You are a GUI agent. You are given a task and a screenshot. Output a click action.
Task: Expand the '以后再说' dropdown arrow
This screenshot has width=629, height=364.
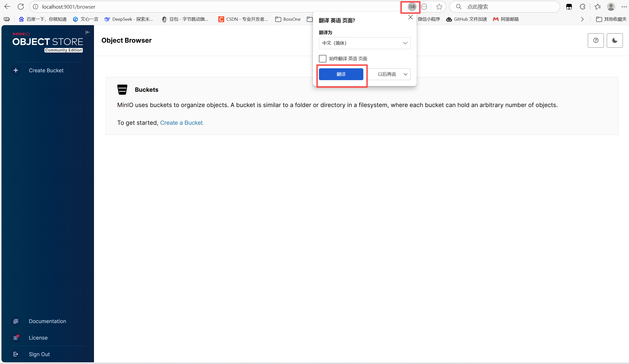tap(405, 74)
